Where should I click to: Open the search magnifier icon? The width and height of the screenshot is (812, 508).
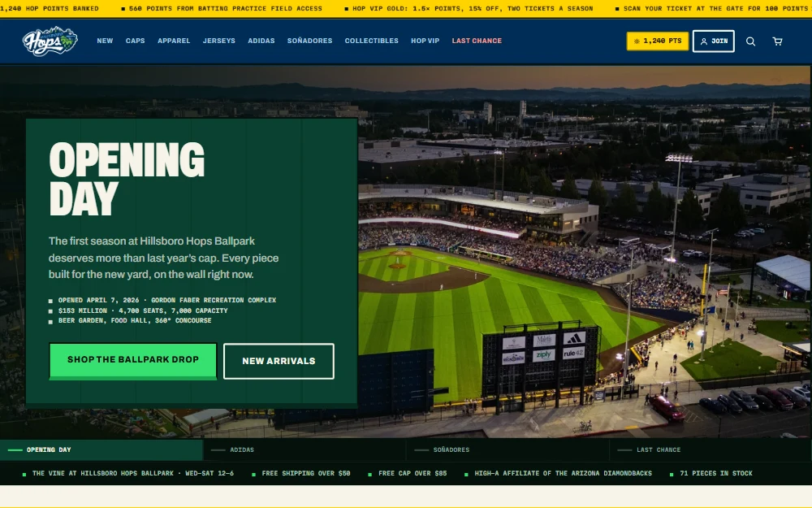(750, 41)
